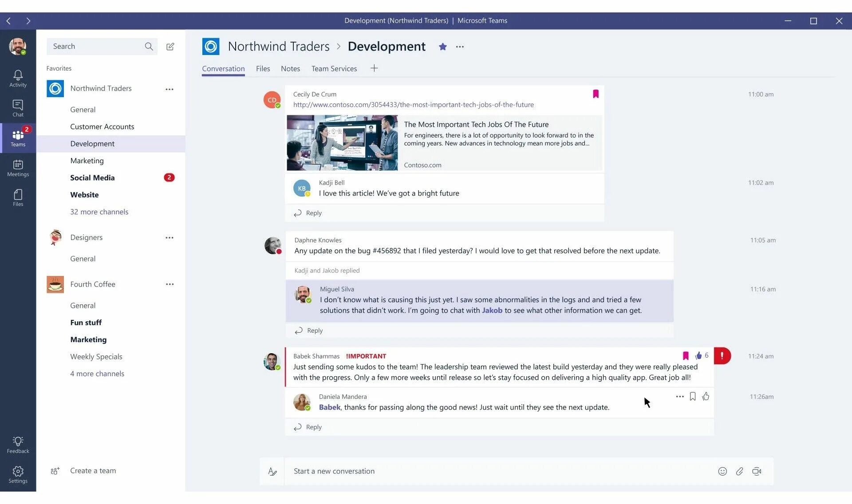Viewport: 852px width, 504px height.
Task: Open the Meetings calendar icon
Action: tap(18, 168)
